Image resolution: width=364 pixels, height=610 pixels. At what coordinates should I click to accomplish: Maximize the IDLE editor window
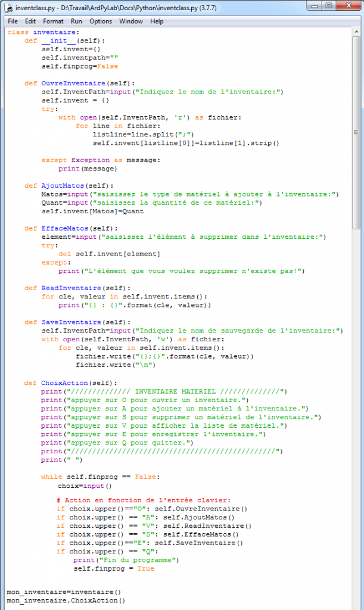(x=329, y=7)
